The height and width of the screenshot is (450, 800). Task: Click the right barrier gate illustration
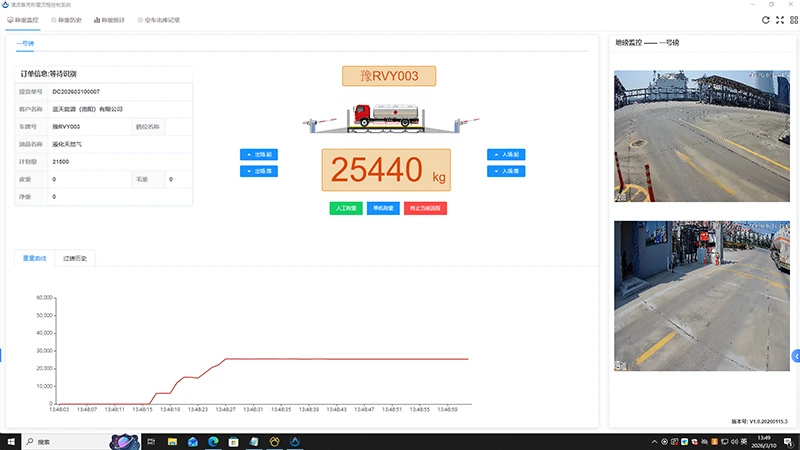(x=466, y=124)
